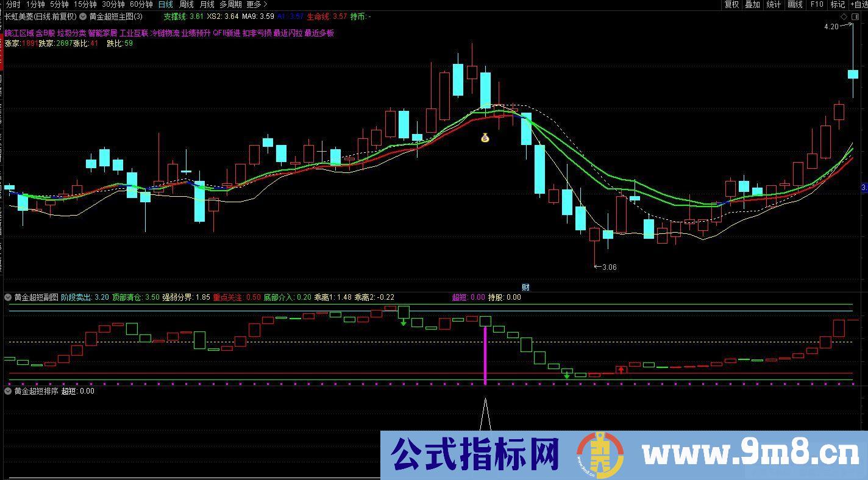
Task: Click the 乖离1: 1.48 value
Action: [333, 297]
